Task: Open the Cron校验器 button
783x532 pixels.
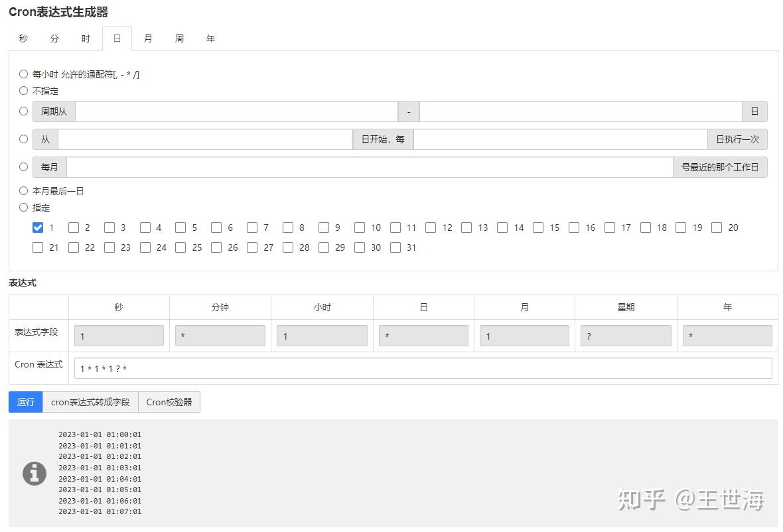Action: (169, 402)
